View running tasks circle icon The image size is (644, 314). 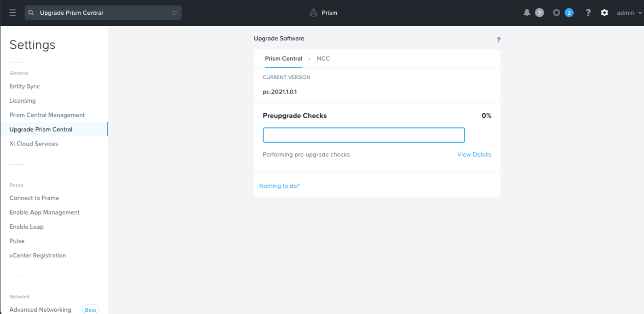point(557,13)
